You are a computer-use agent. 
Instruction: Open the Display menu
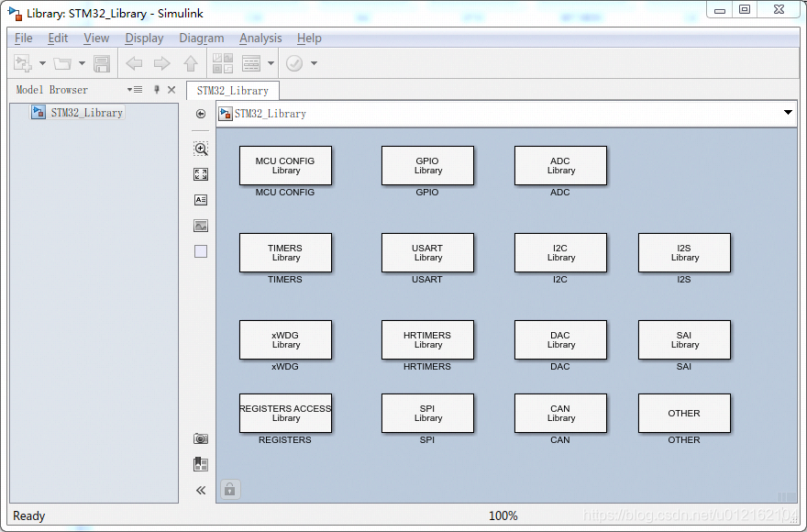coord(144,39)
